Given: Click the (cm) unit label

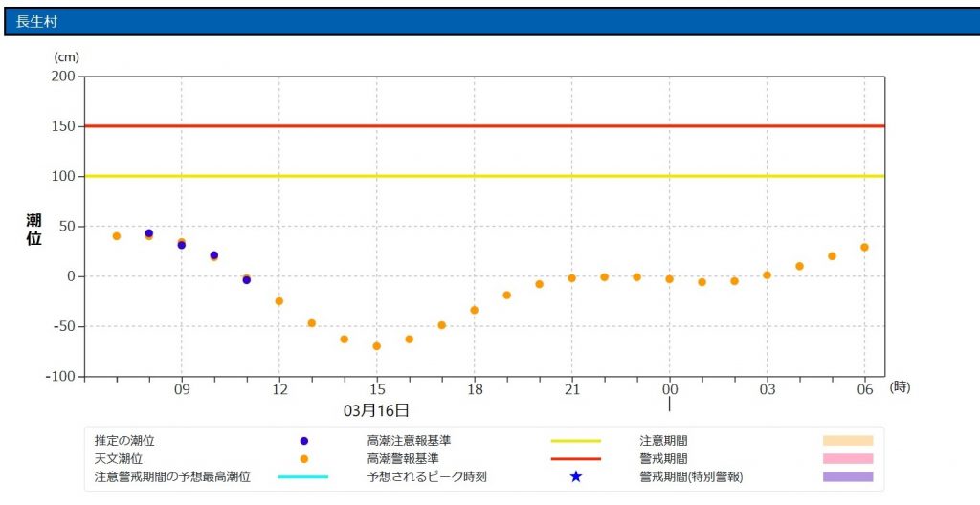Looking at the screenshot, I should (66, 56).
